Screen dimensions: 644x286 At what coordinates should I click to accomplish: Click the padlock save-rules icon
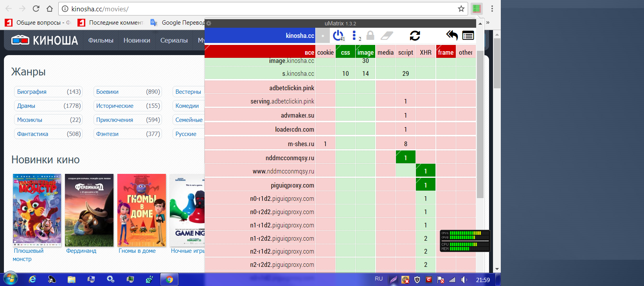point(370,36)
